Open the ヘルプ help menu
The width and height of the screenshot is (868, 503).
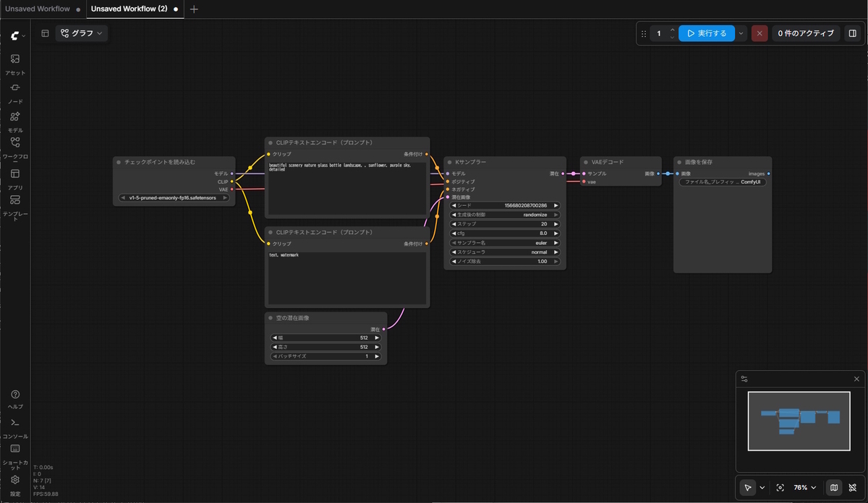15,399
